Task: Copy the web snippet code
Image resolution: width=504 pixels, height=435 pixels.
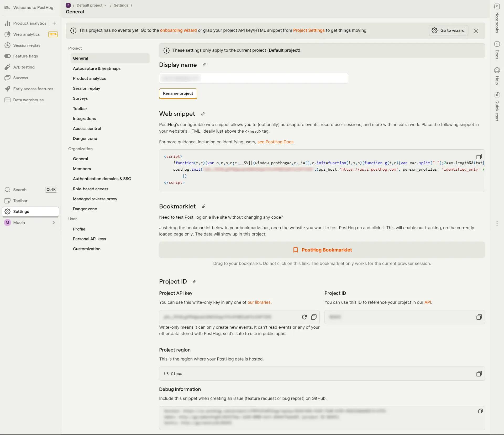Action: (x=479, y=157)
